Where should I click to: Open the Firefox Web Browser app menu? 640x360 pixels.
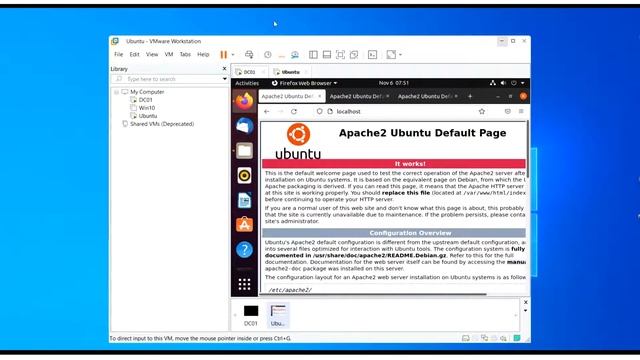[304, 83]
